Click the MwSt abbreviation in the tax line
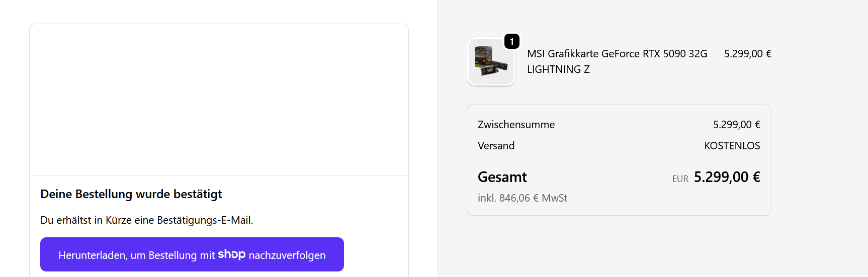This screenshot has width=868, height=277. click(x=554, y=198)
